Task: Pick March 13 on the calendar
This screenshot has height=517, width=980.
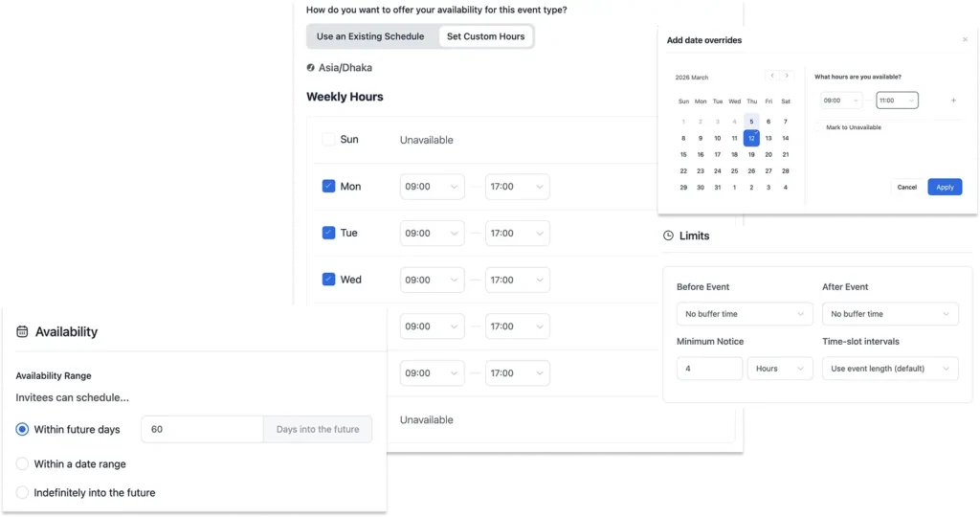Action: tap(768, 138)
